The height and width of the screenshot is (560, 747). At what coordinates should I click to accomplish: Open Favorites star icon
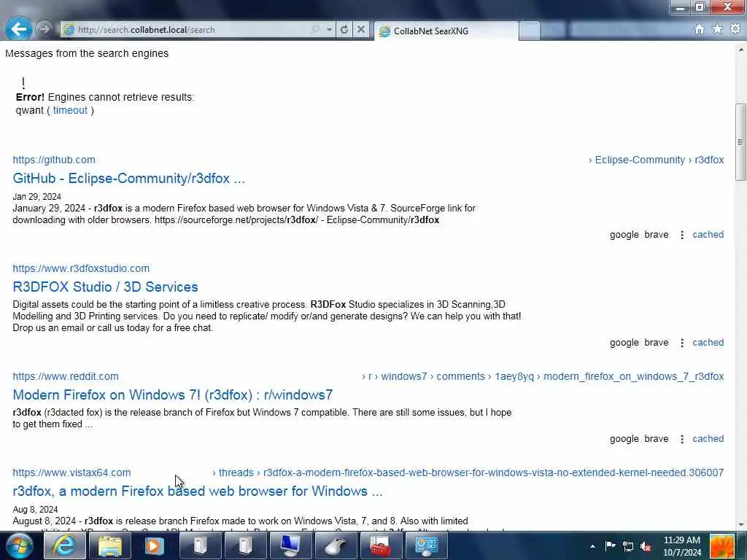coord(717,29)
